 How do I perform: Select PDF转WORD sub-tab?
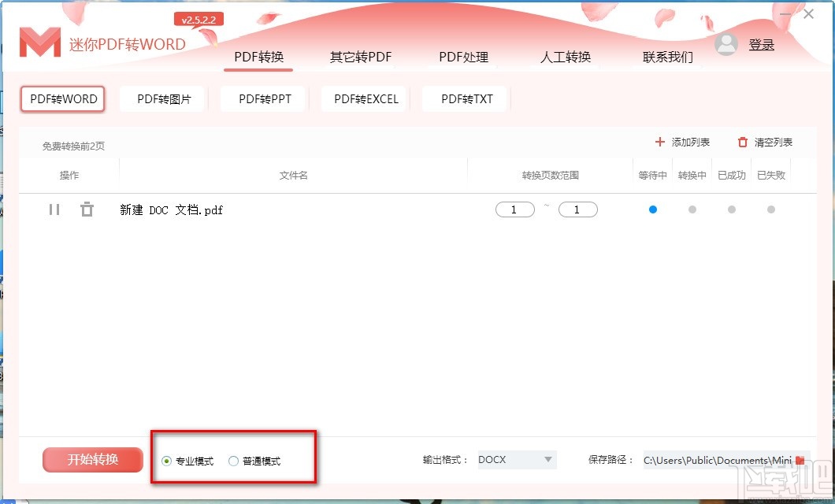[x=63, y=99]
